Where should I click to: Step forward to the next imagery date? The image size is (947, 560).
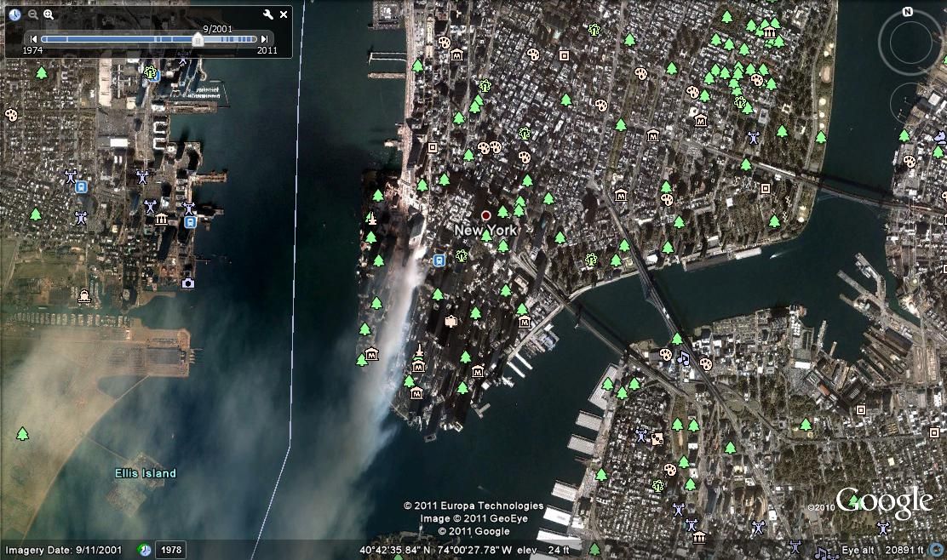264,39
